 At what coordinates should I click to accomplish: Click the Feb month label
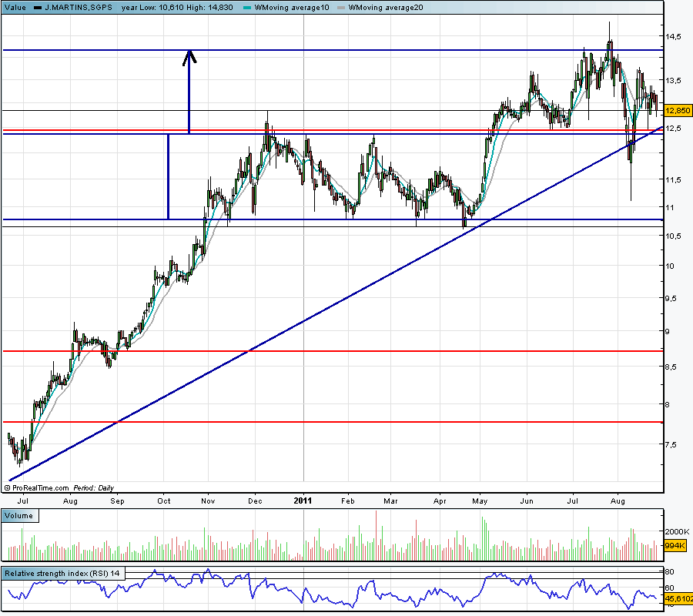point(348,501)
